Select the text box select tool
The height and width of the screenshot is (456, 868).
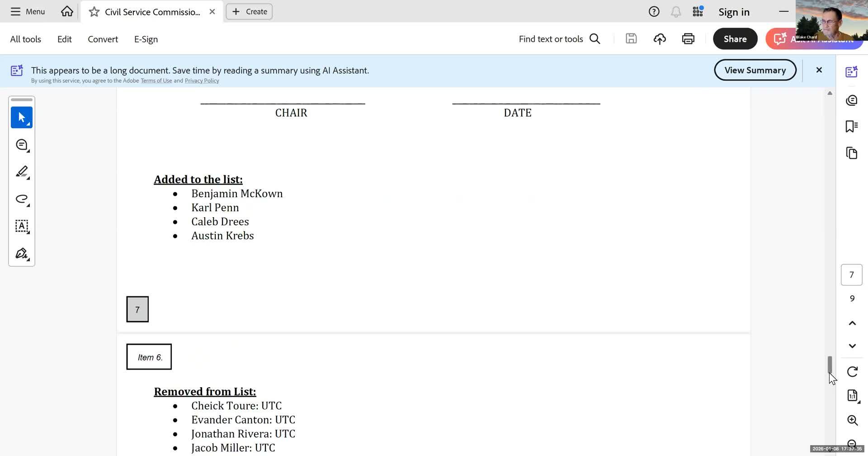pyautogui.click(x=22, y=226)
